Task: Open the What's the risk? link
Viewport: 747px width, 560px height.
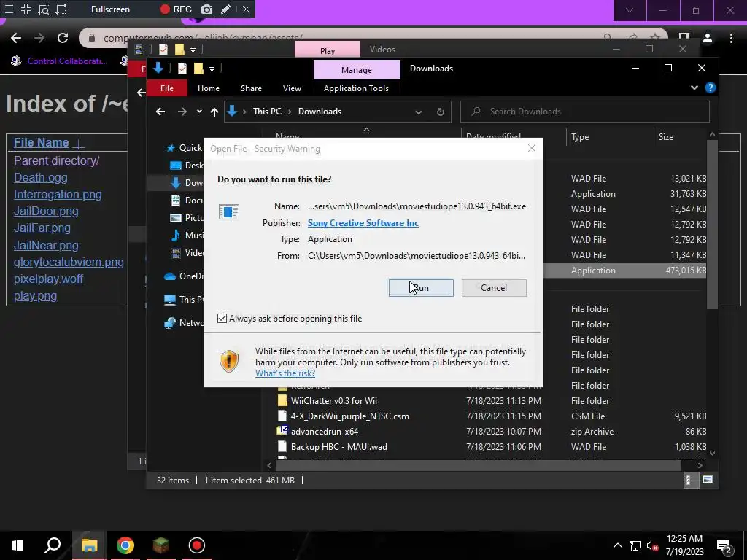Action: tap(285, 373)
